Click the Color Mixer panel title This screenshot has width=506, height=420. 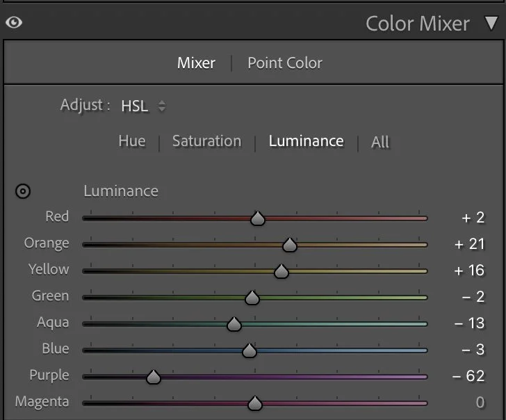click(417, 24)
